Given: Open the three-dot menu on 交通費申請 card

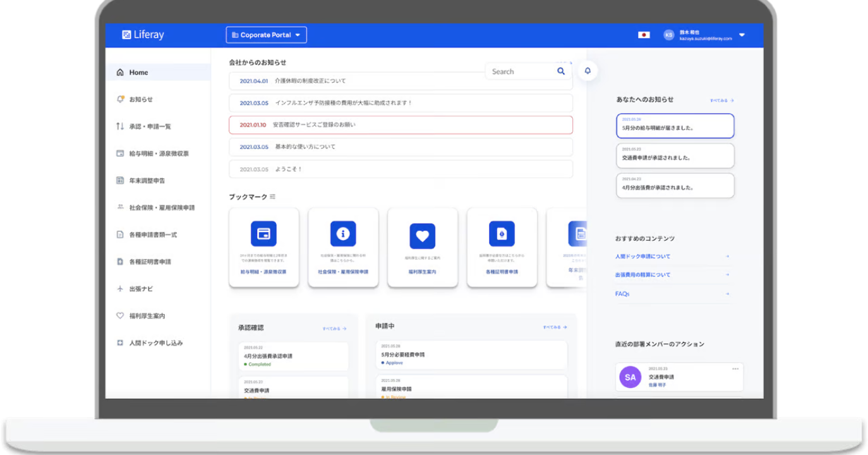Looking at the screenshot, I should [735, 368].
